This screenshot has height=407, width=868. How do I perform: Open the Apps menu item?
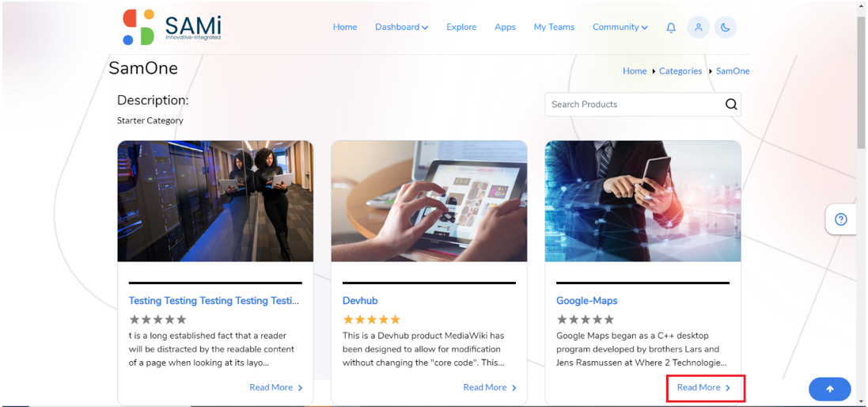point(505,27)
